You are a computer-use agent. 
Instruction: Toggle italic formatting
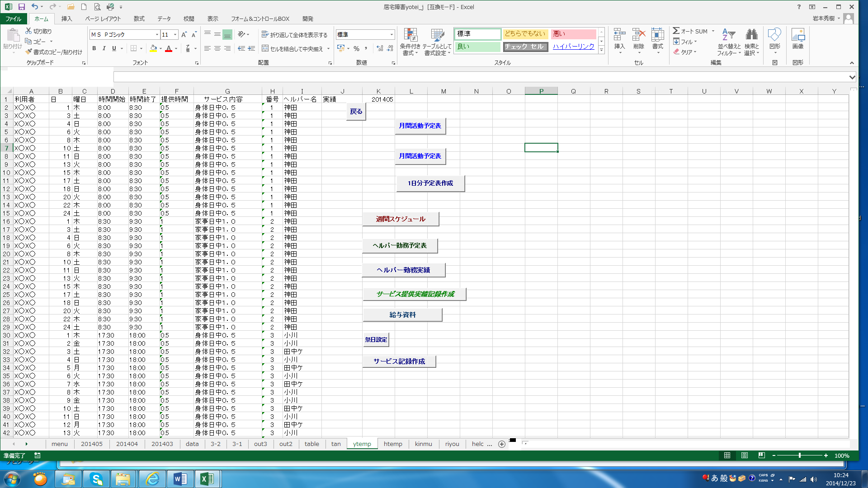104,48
